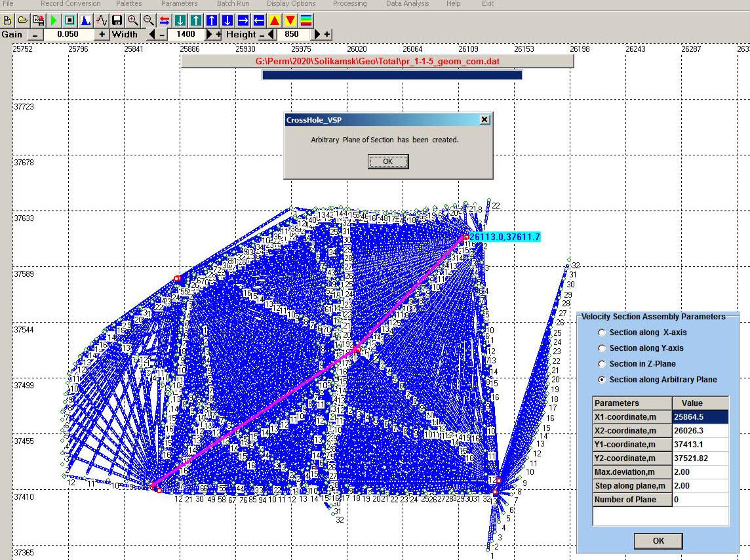This screenshot has width=750, height=560.
Task: Choose Section in Z-Plane radio button
Action: (x=602, y=364)
